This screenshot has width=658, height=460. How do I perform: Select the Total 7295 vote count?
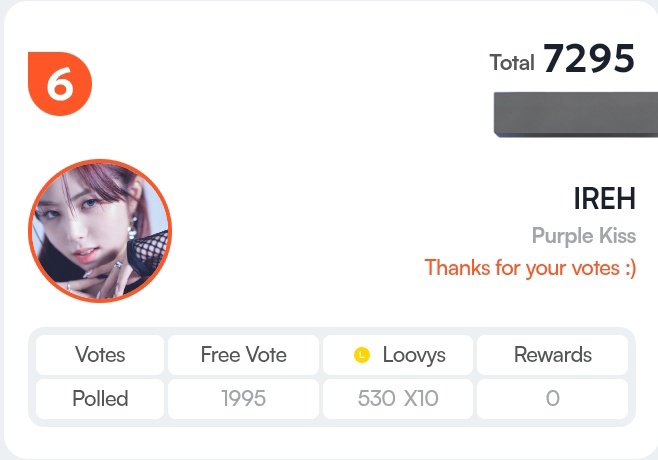(x=562, y=59)
